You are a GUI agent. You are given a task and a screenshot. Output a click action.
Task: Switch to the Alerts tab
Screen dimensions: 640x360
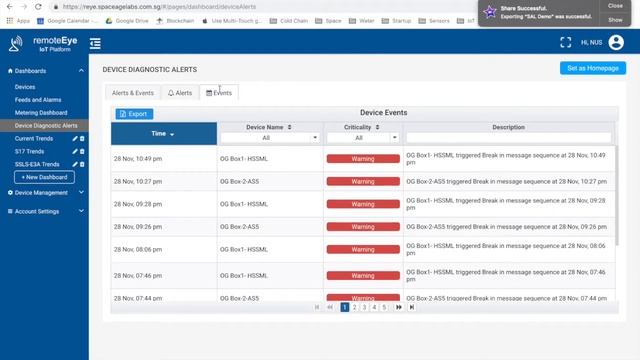click(x=180, y=93)
